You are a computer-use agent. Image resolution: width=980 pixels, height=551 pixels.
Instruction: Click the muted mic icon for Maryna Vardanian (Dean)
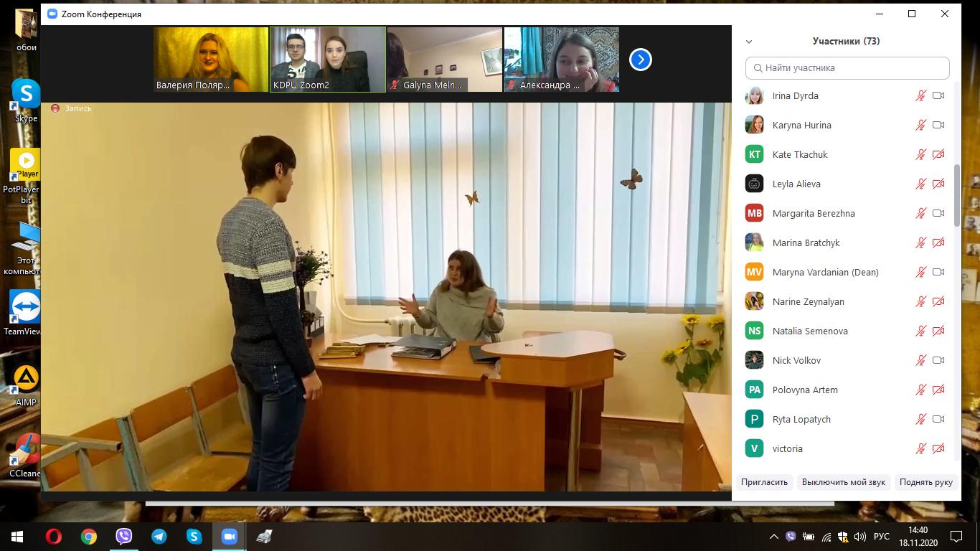pos(921,272)
